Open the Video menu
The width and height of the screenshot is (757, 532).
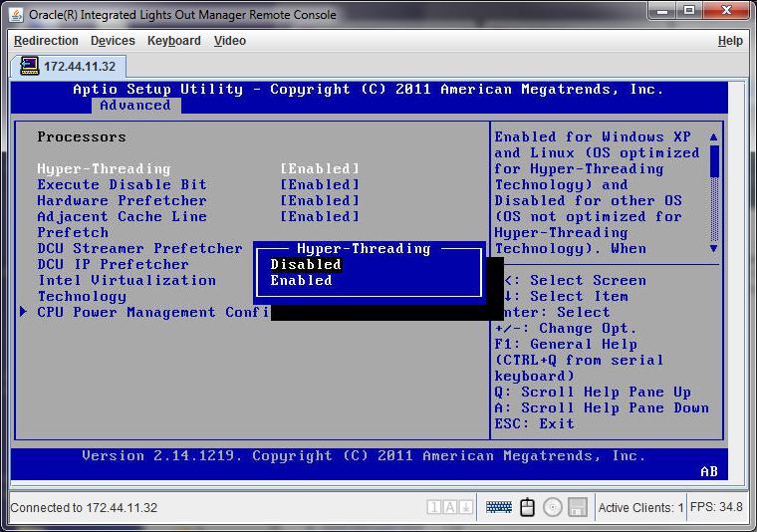(230, 41)
